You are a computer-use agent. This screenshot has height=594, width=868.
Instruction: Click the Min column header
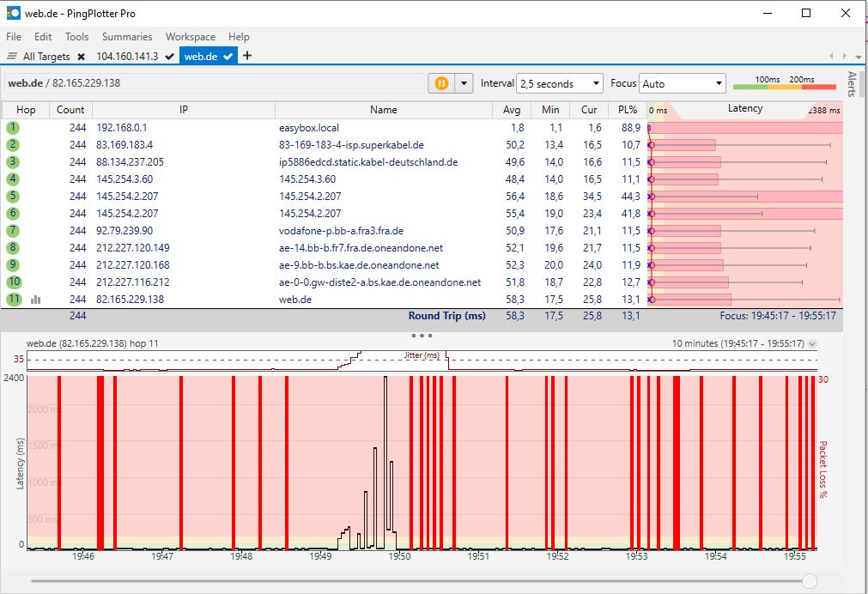(x=550, y=110)
